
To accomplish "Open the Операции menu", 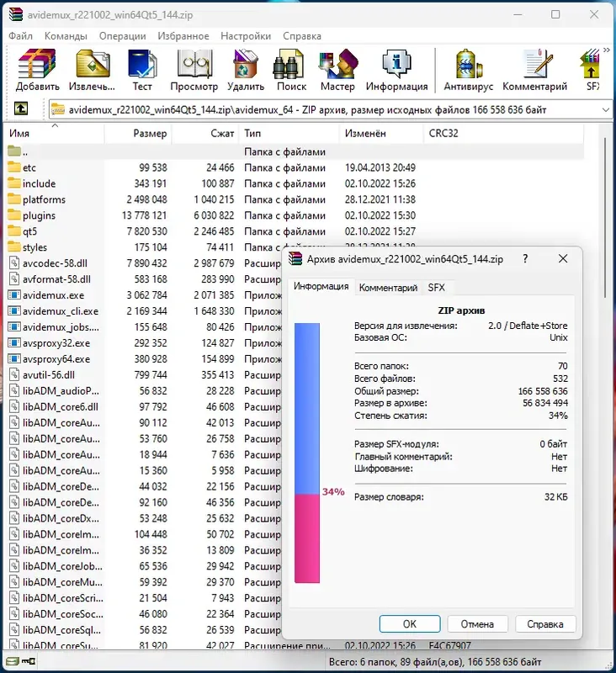I will [122, 36].
